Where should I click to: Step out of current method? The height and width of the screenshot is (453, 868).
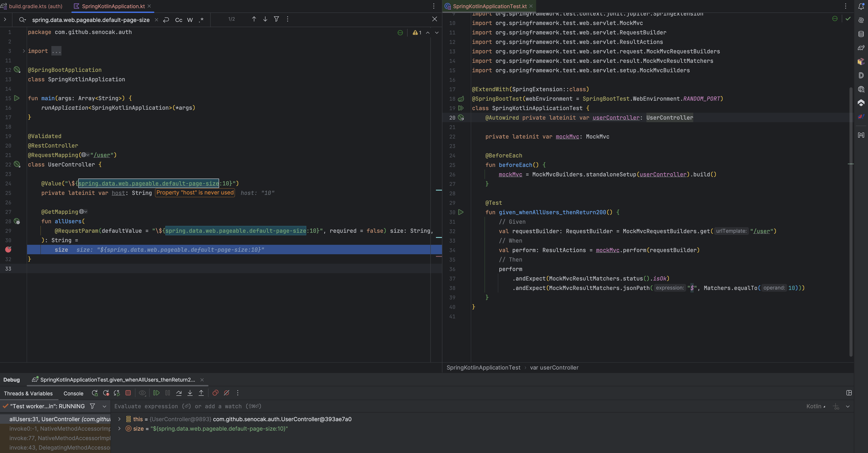201,393
